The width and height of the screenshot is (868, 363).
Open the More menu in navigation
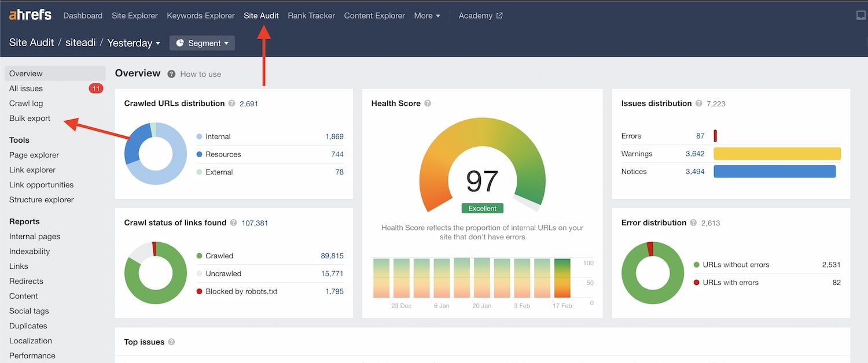tap(427, 16)
